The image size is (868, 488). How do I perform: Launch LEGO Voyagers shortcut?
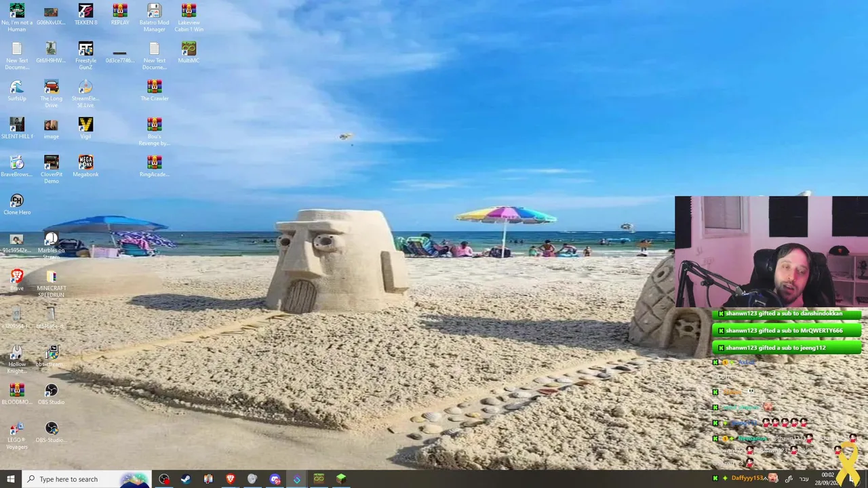(x=17, y=435)
